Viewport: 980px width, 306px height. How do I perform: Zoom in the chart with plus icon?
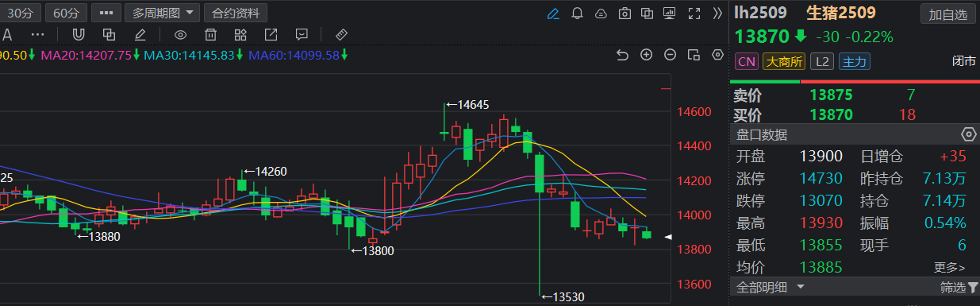pyautogui.click(x=646, y=55)
